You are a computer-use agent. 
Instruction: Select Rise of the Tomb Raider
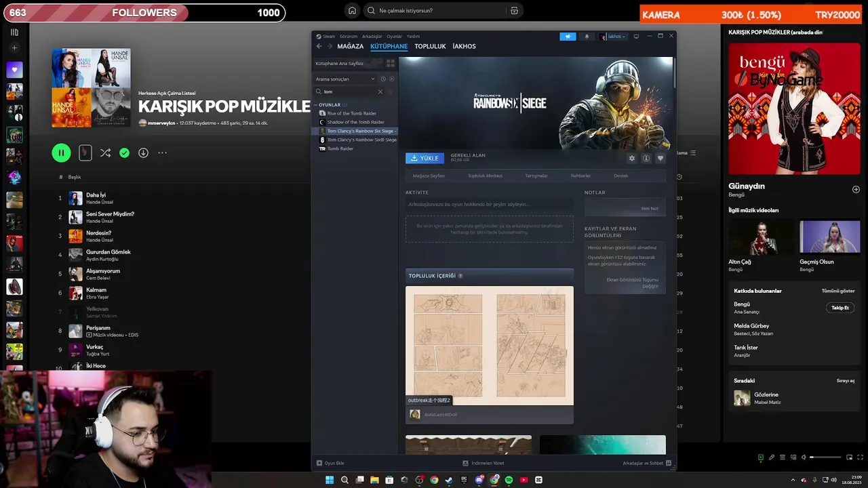(351, 113)
